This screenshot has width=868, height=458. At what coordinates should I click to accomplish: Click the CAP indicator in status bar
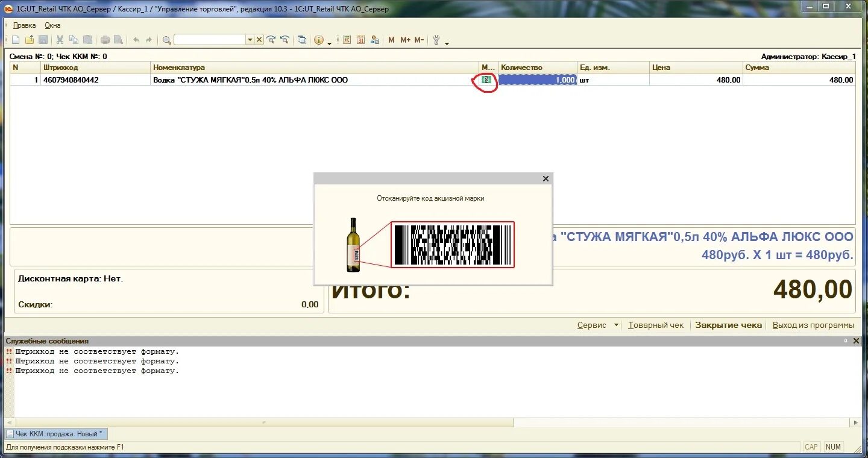tap(811, 447)
